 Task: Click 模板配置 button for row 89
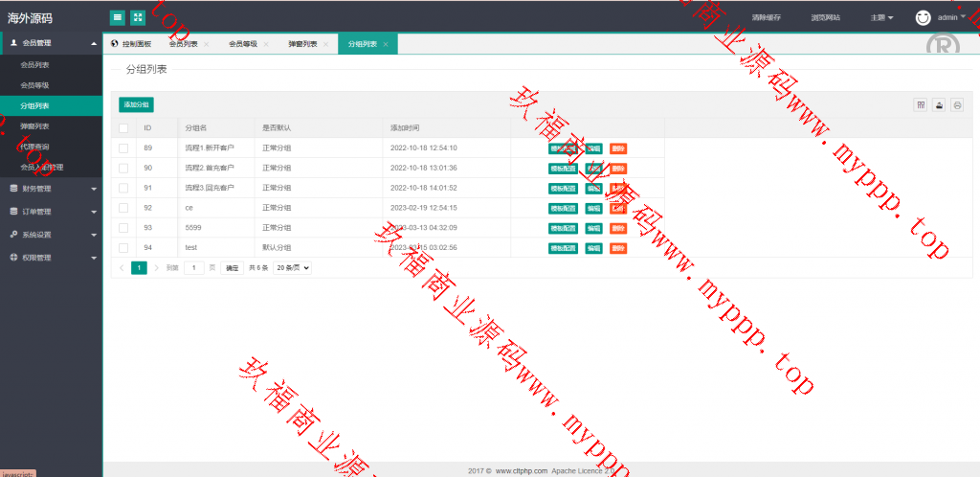coord(563,148)
